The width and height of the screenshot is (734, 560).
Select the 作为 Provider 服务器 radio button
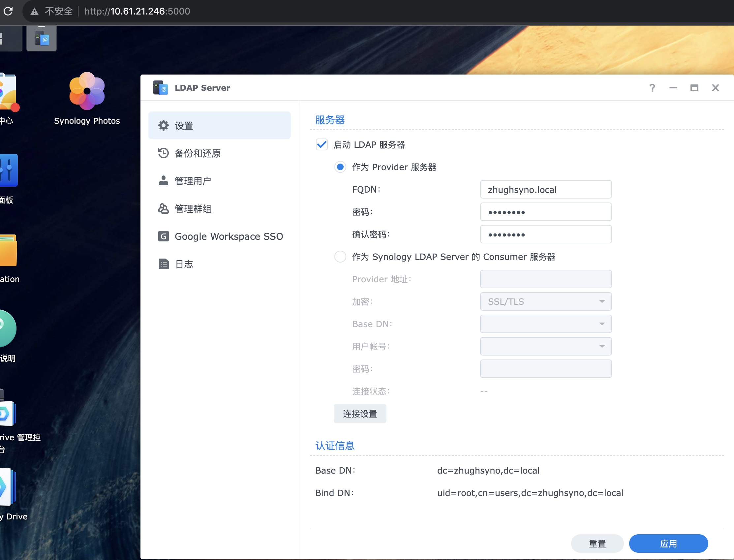(x=340, y=167)
